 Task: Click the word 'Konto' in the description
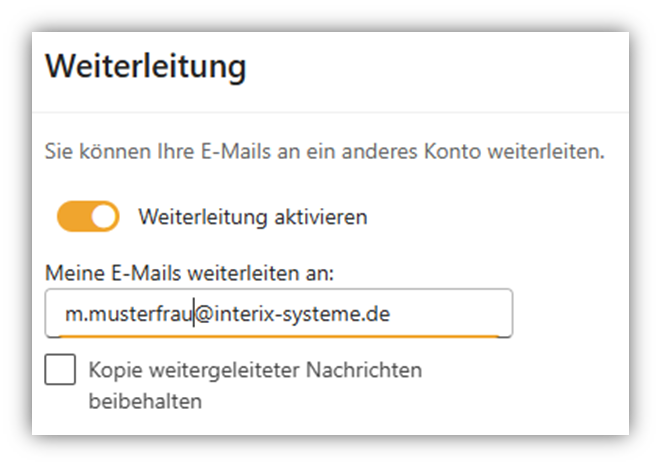pos(452,151)
